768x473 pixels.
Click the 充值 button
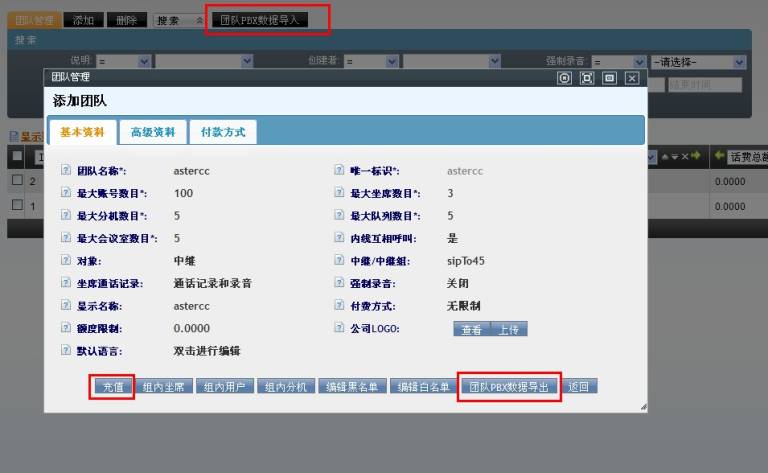[112, 387]
